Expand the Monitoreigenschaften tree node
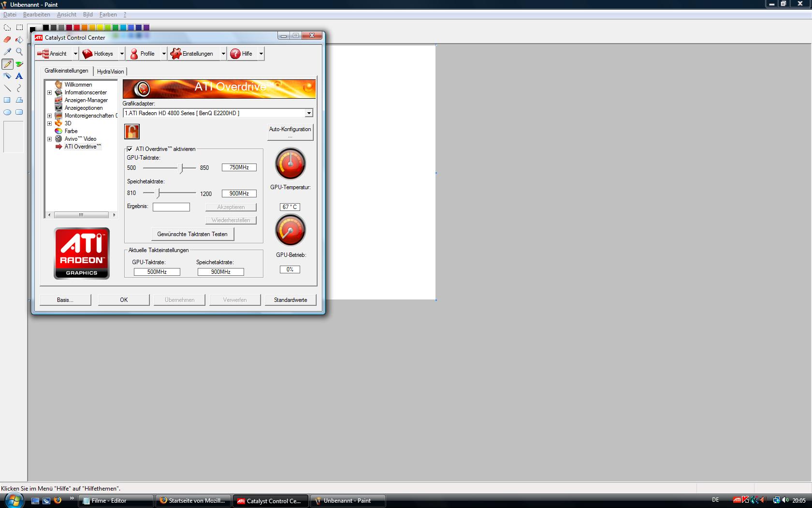This screenshot has height=508, width=812. pyautogui.click(x=49, y=116)
